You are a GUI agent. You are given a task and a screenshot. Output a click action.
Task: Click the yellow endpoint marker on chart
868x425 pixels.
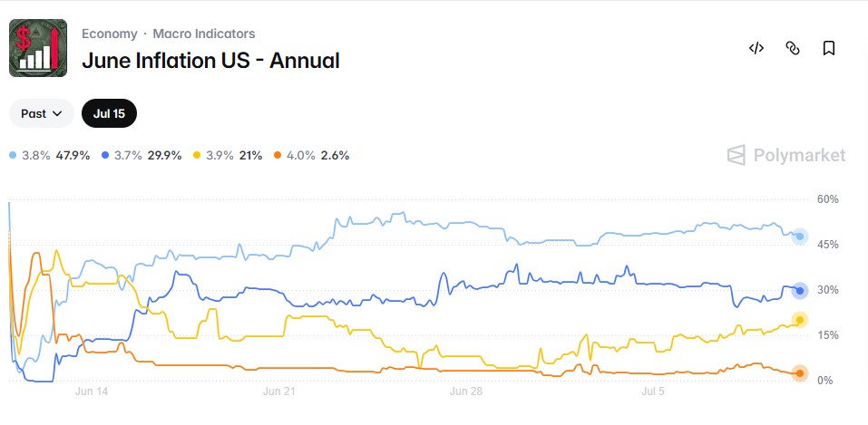tap(799, 320)
